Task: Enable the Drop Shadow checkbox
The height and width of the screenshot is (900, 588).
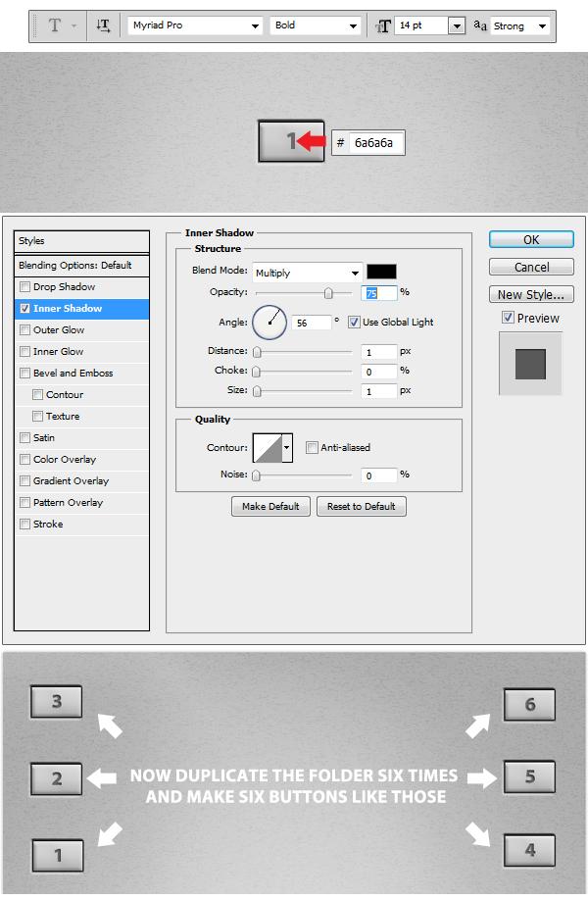Action: coord(25,287)
